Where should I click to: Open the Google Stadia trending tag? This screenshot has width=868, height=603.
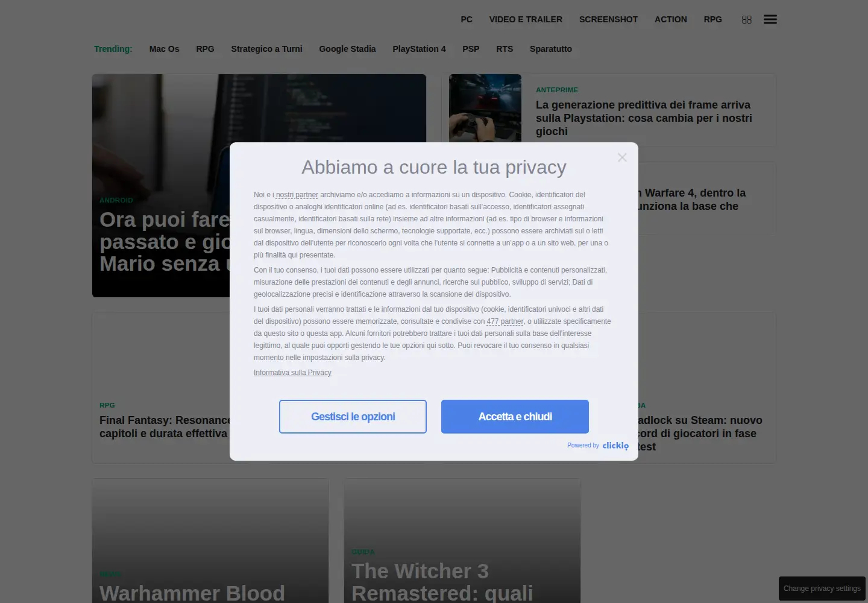pos(347,49)
